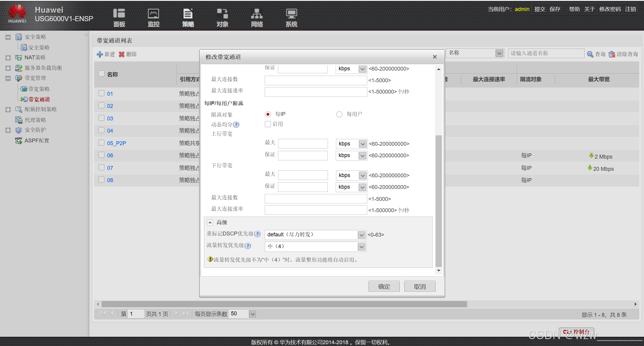
Task: Open the 重标记DSCP优先级 dropdown
Action: tap(361, 235)
